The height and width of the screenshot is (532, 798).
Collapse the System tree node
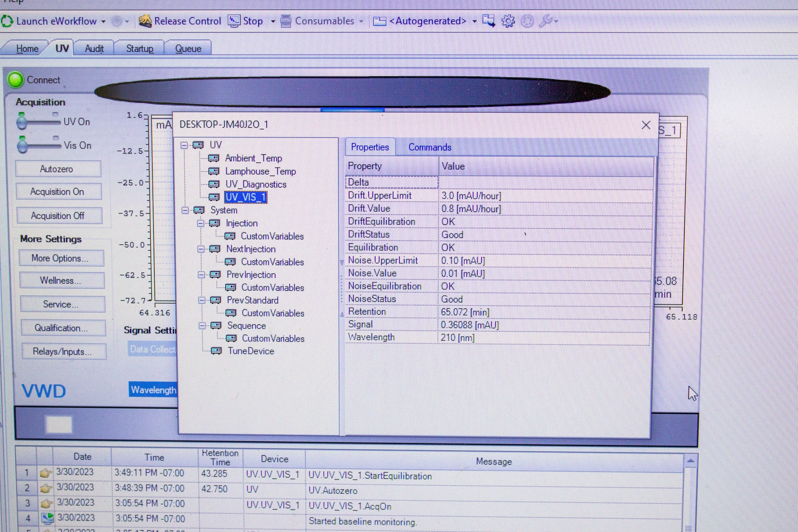pyautogui.click(x=185, y=210)
